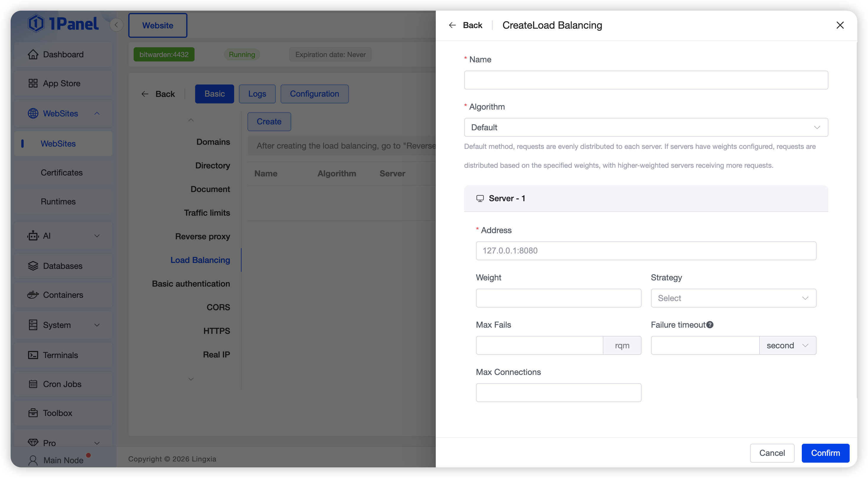868x478 pixels.
Task: Change the second timeout unit dropdown
Action: [787, 345]
